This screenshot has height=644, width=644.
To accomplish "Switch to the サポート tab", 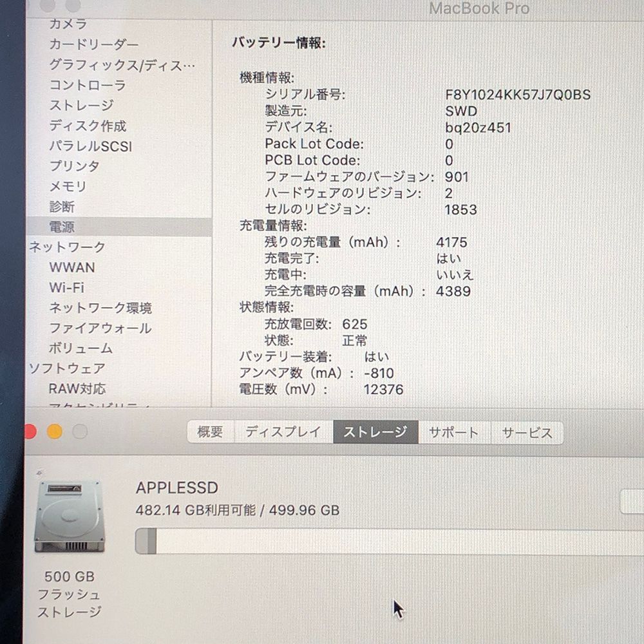I will 454,432.
